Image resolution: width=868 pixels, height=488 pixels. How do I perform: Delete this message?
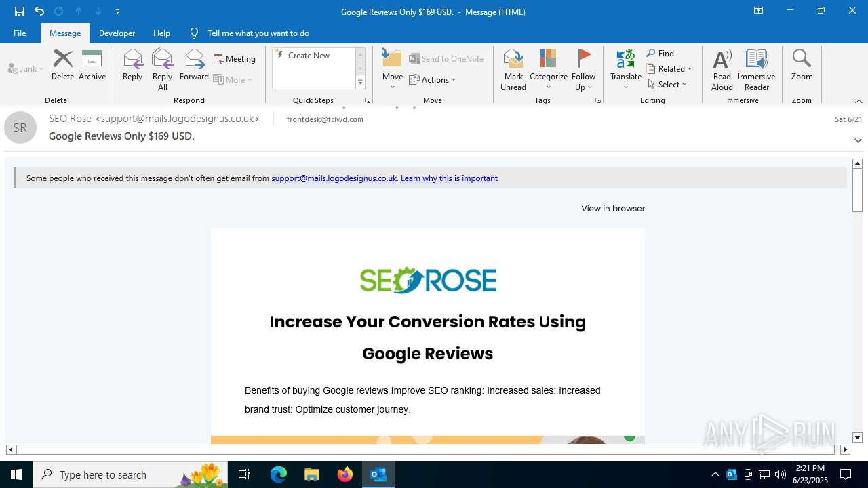tap(62, 65)
